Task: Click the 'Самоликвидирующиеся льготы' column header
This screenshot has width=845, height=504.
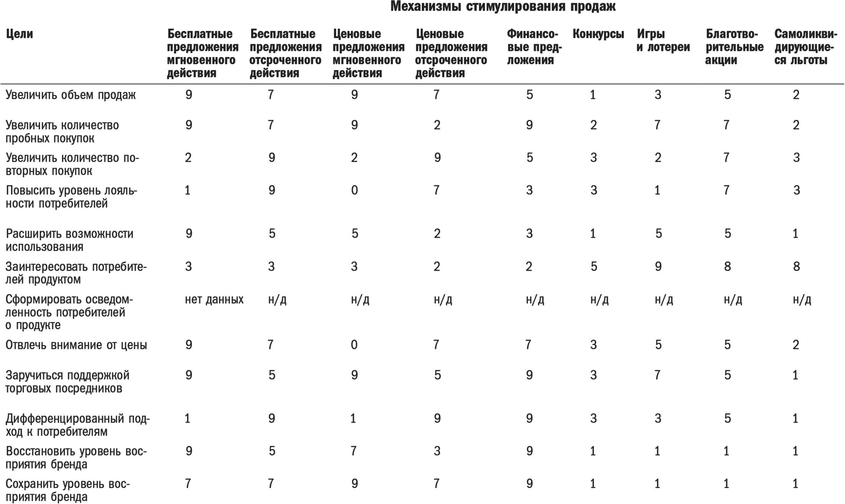Action: [x=805, y=47]
